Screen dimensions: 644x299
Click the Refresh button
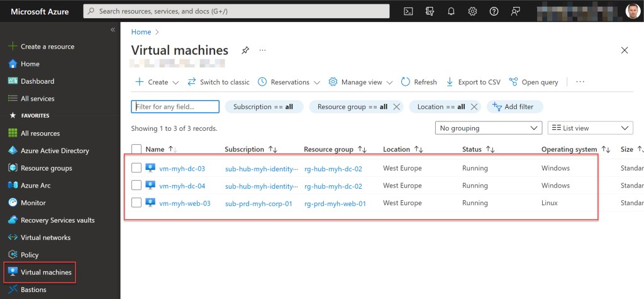point(419,82)
